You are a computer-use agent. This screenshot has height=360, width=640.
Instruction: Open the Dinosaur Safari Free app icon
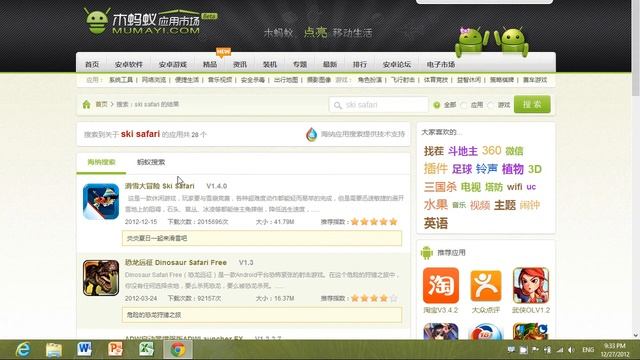101,278
